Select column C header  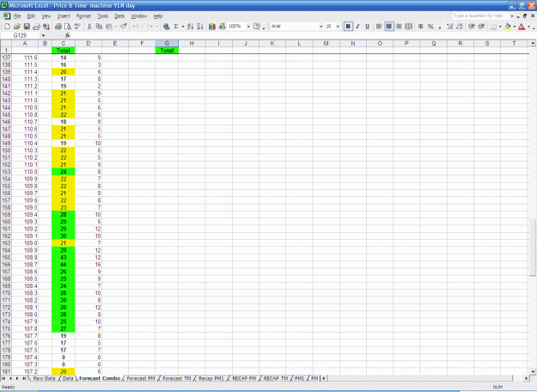[x=64, y=43]
